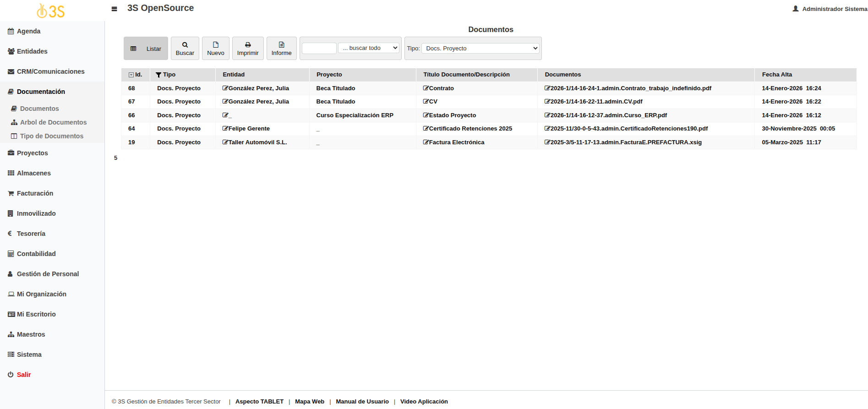The image size is (868, 409).
Task: Click the search text input field
Action: 319,49
